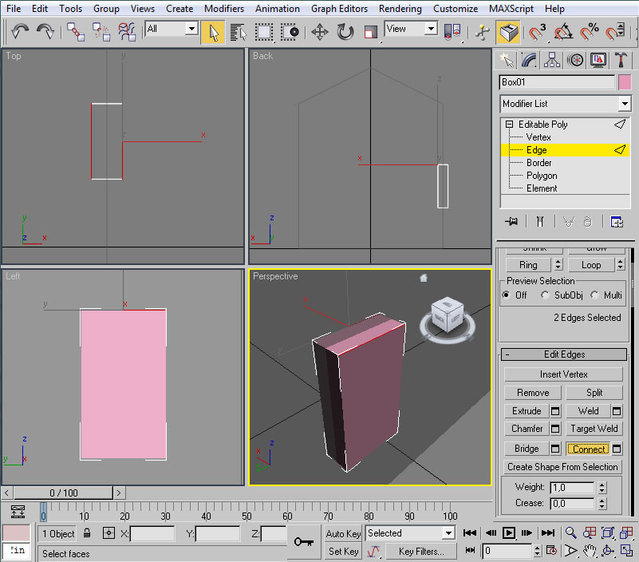Viewport: 639px width, 562px height.
Task: Select the Multi preview selection option
Action: (x=593, y=295)
